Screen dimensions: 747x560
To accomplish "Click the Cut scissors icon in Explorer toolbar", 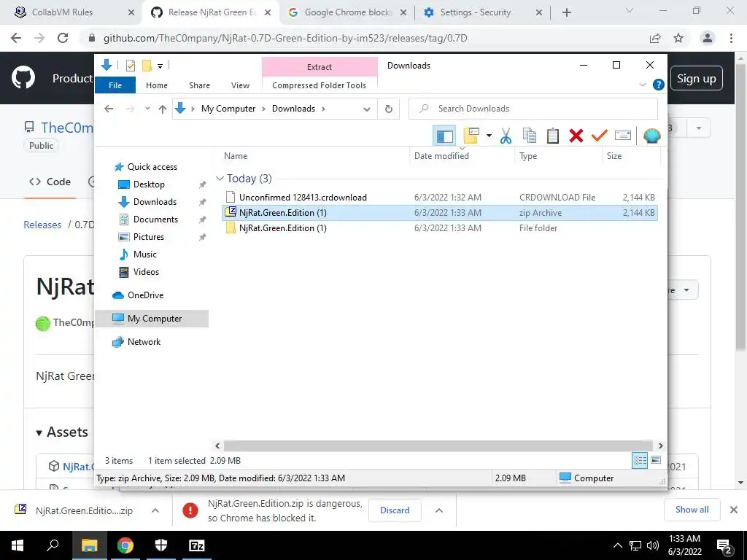I will [506, 136].
